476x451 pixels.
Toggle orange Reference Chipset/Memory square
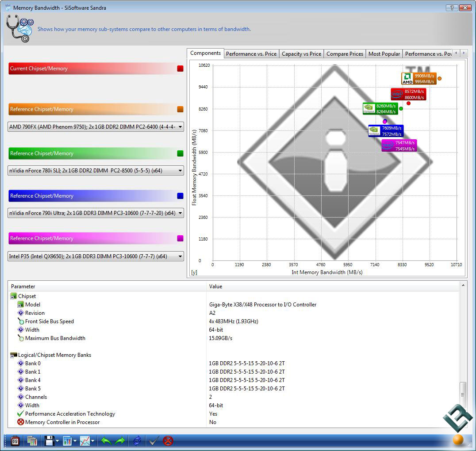pos(180,109)
